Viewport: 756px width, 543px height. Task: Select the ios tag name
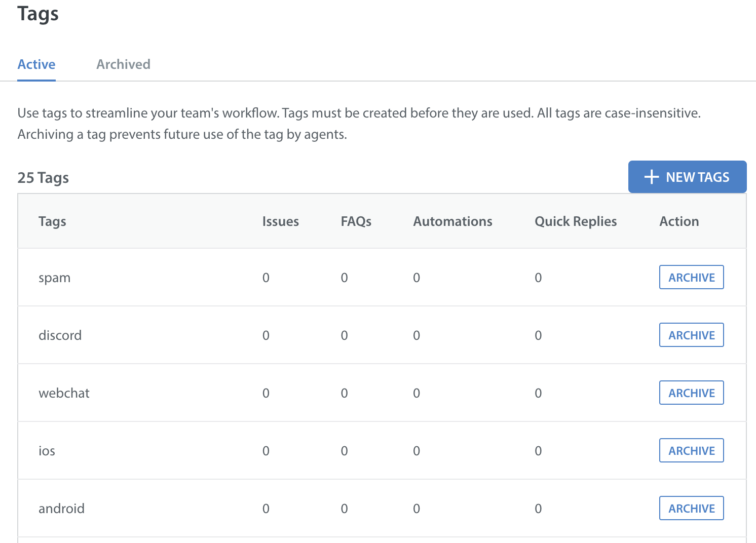[47, 451]
